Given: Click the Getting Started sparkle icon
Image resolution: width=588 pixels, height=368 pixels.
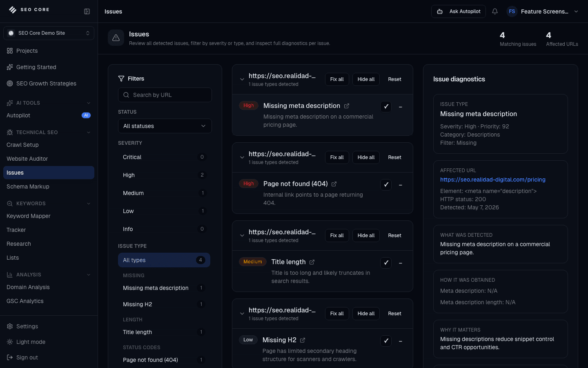Looking at the screenshot, I should [x=10, y=67].
